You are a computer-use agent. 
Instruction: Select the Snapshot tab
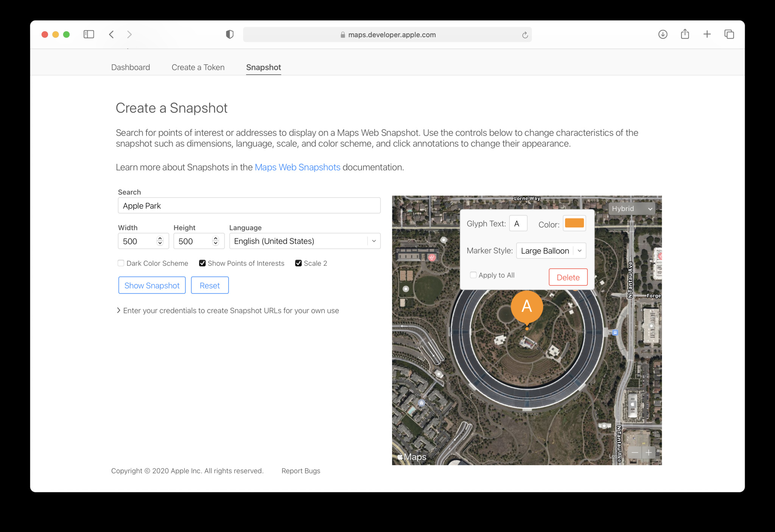(x=263, y=67)
